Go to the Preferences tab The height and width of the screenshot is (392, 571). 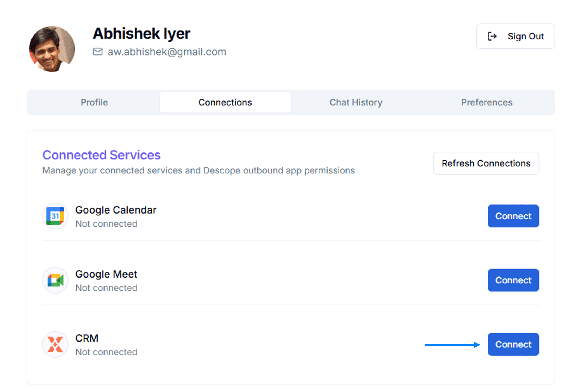pyautogui.click(x=487, y=102)
